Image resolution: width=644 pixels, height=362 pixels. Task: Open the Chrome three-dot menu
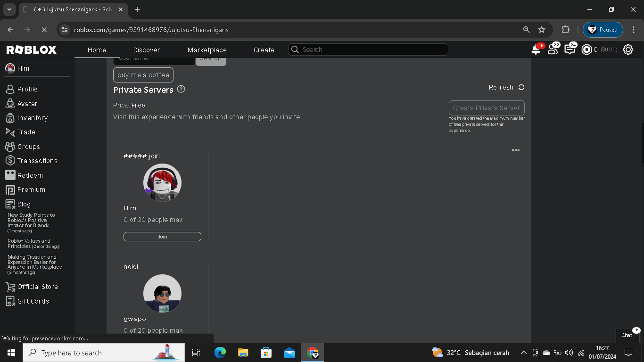(x=634, y=30)
